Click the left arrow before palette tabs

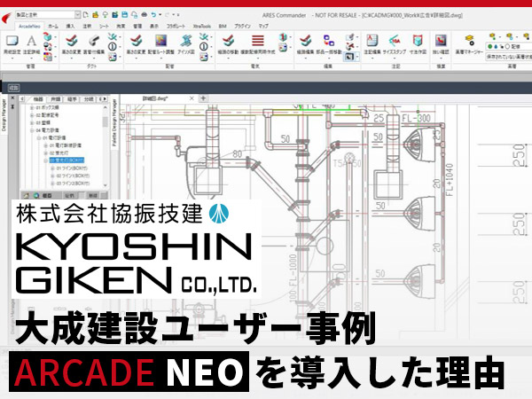(x=22, y=99)
